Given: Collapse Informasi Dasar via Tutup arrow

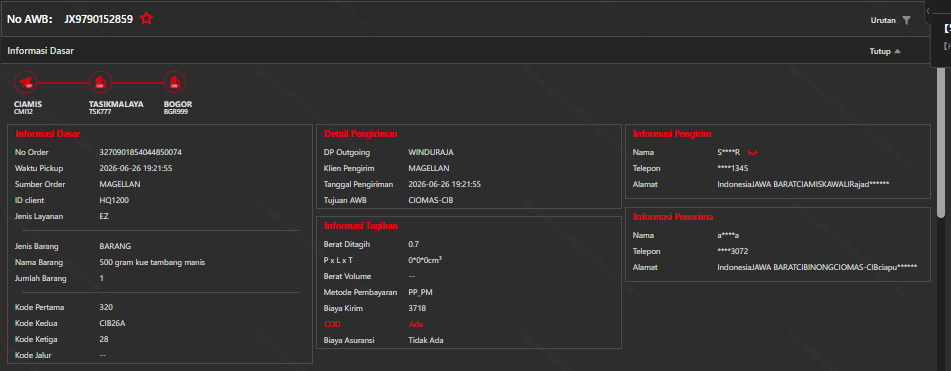Looking at the screenshot, I should (898, 52).
